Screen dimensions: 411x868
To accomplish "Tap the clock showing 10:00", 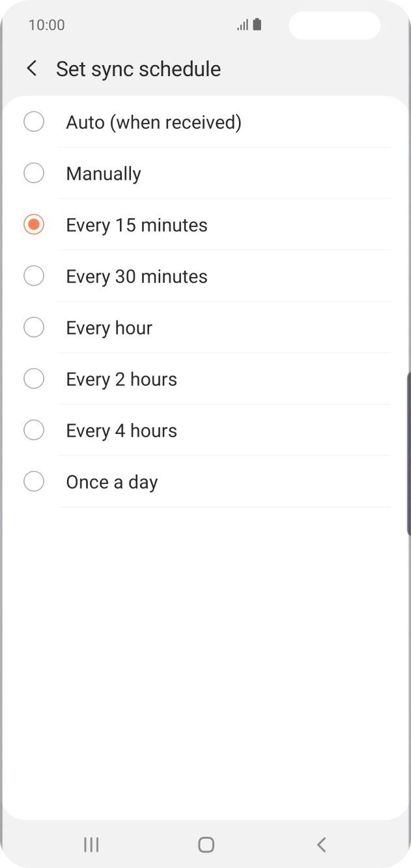I will [46, 25].
